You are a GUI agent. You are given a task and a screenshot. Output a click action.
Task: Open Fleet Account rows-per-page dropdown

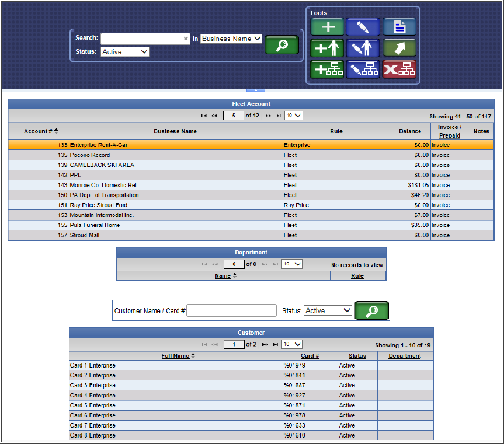pyautogui.click(x=294, y=116)
